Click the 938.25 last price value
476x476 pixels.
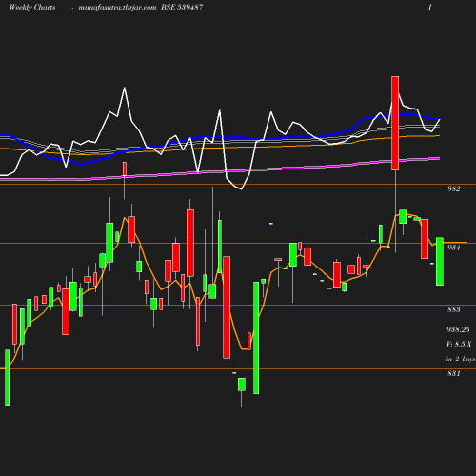[458, 329]
